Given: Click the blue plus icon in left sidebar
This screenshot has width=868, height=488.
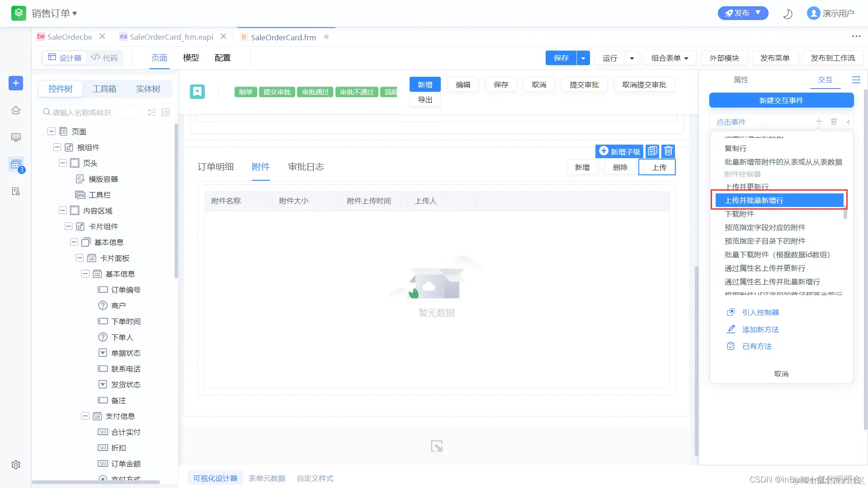Looking at the screenshot, I should 16,83.
